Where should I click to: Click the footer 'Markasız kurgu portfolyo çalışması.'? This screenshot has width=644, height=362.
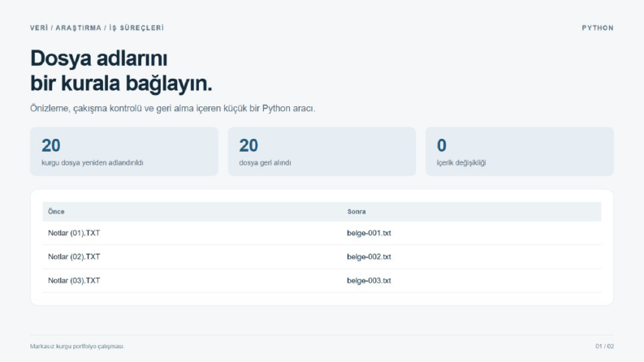77,347
